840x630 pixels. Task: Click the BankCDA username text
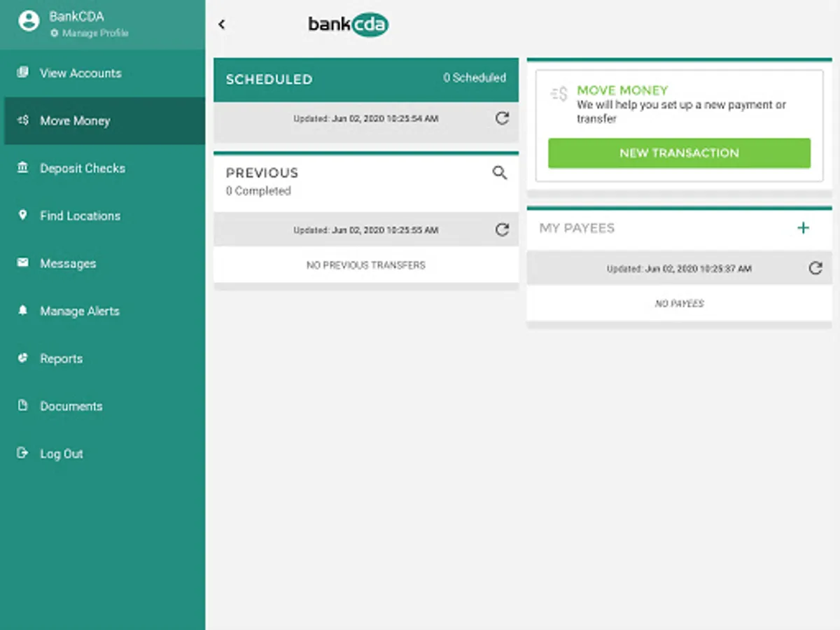[76, 17]
